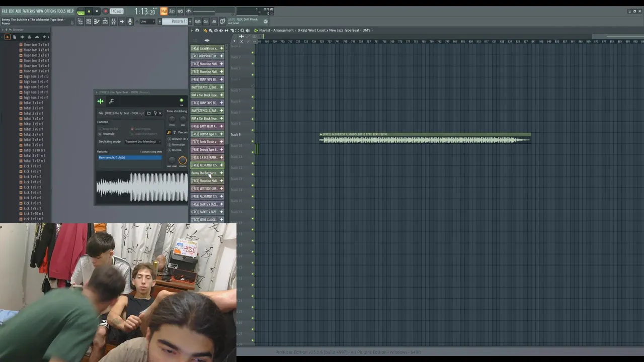Toggle countdown before recording icon
Screen dimensions: 644x362
point(172,11)
